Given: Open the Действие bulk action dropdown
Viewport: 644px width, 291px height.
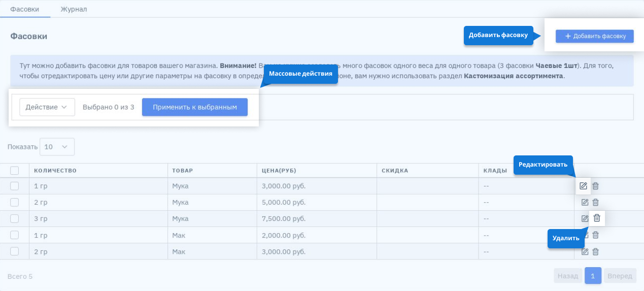Looking at the screenshot, I should click(47, 107).
